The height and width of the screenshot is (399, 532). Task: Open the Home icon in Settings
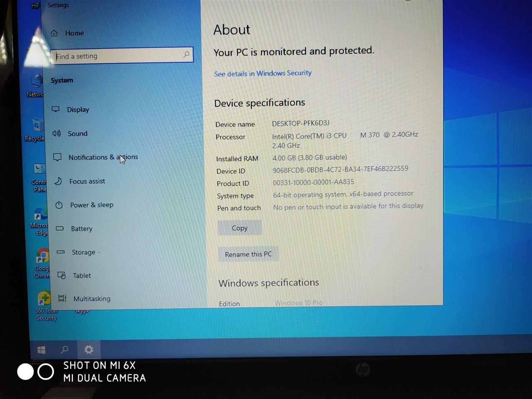54,33
